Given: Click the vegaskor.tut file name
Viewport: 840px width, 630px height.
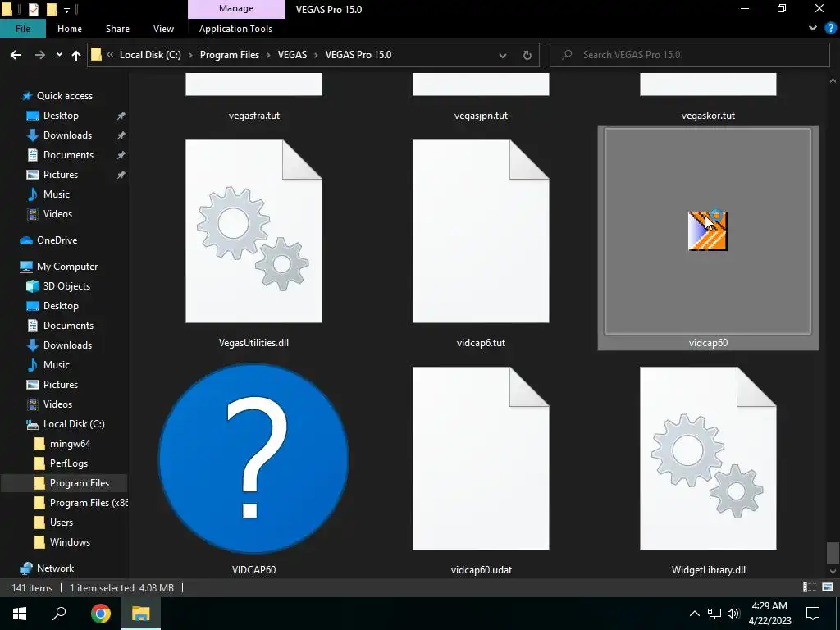Looking at the screenshot, I should pyautogui.click(x=708, y=116).
